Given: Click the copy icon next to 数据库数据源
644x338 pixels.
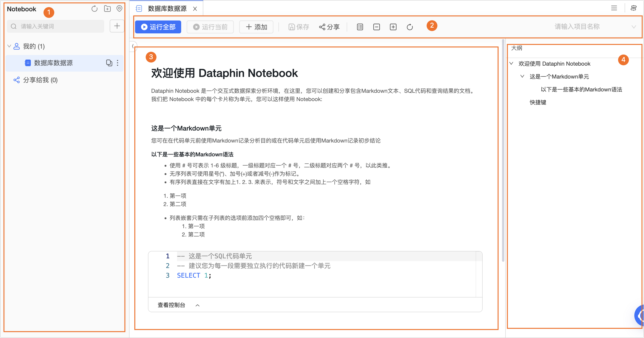Looking at the screenshot, I should [x=109, y=63].
